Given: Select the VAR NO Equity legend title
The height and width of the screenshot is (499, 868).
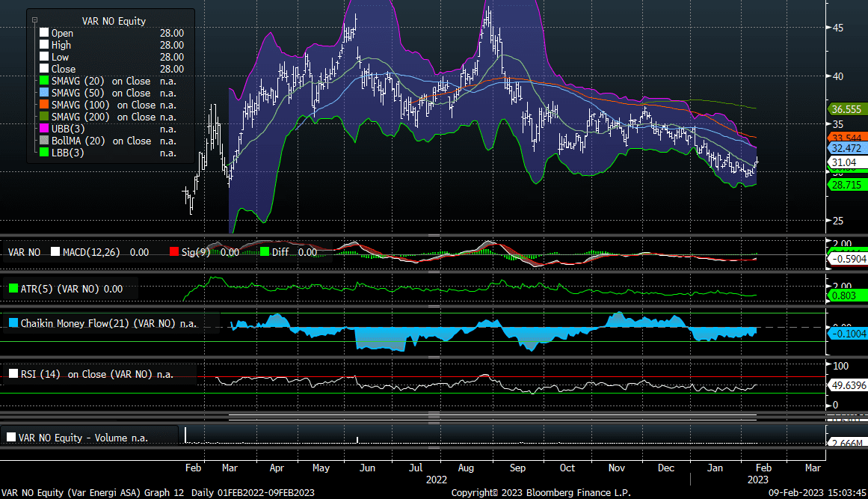Looking at the screenshot, I should [x=114, y=21].
